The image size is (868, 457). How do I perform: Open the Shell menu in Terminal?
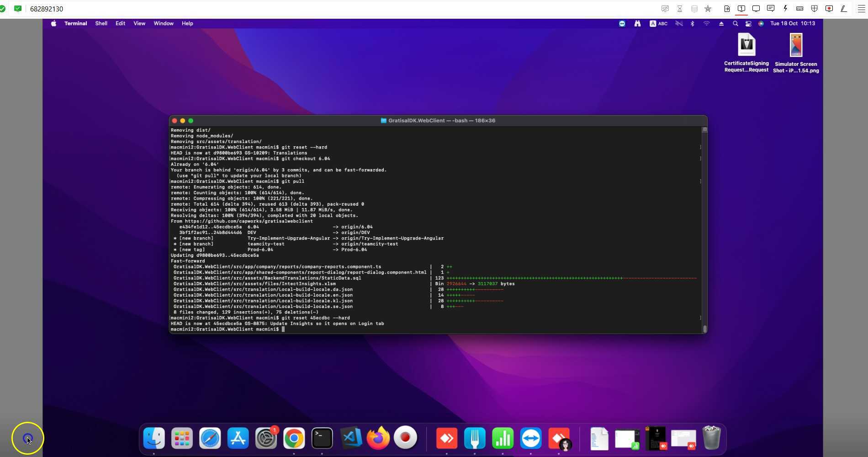click(101, 23)
